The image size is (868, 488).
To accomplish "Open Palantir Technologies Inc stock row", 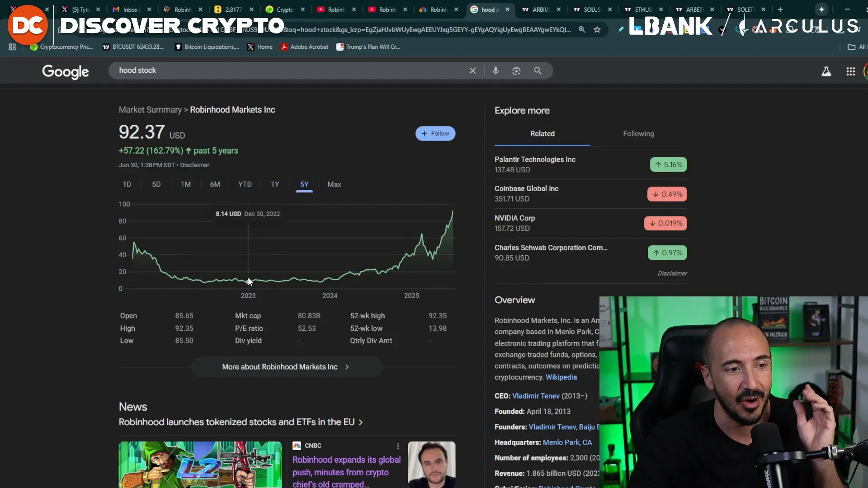I will coord(590,165).
